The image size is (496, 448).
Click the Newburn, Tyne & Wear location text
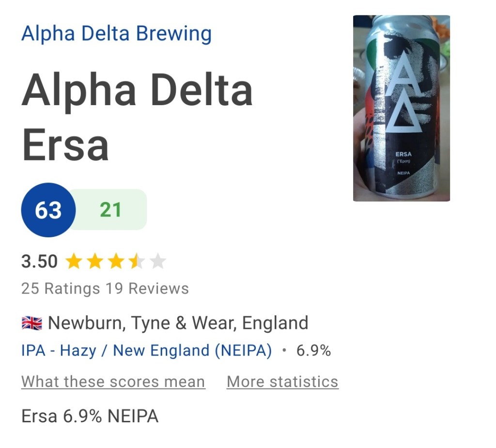pos(178,323)
